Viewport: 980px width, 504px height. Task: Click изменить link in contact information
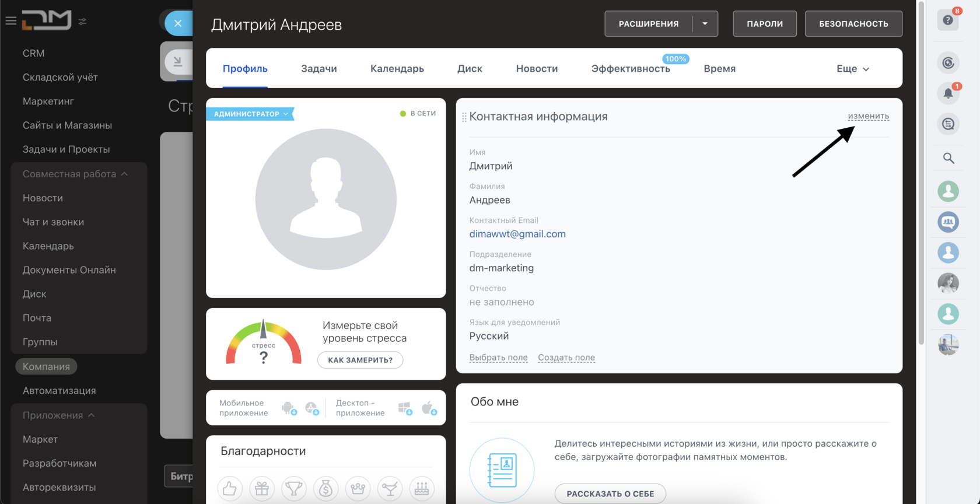coord(869,116)
